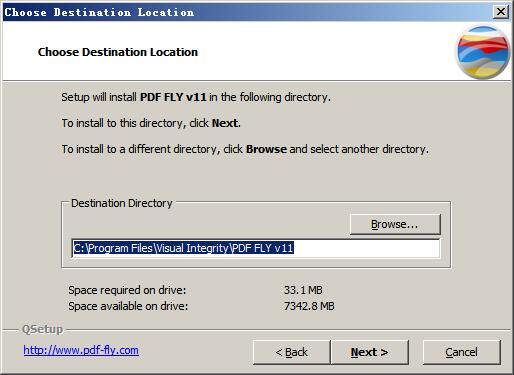This screenshot has height=375, width=514.
Task: Click the bold Choose Destination Location heading
Action: (118, 52)
